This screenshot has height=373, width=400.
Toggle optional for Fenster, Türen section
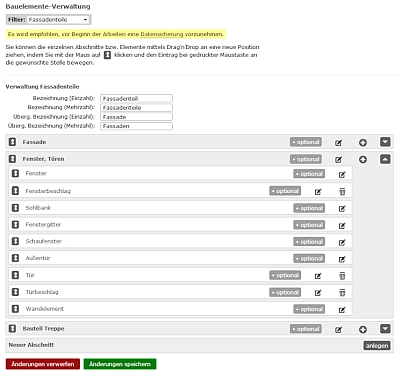(306, 159)
